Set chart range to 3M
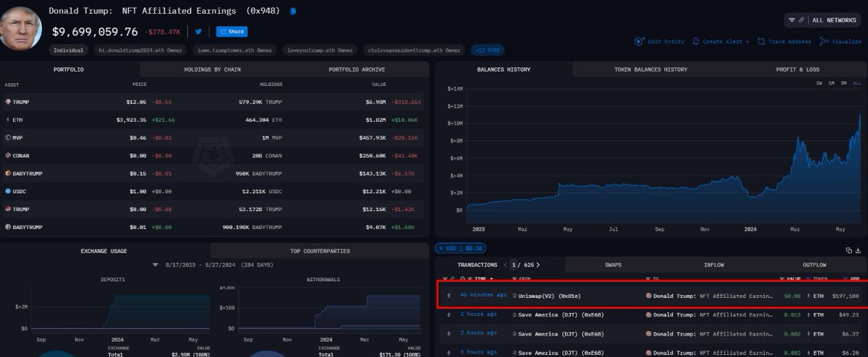This screenshot has width=868, height=357. (x=844, y=83)
